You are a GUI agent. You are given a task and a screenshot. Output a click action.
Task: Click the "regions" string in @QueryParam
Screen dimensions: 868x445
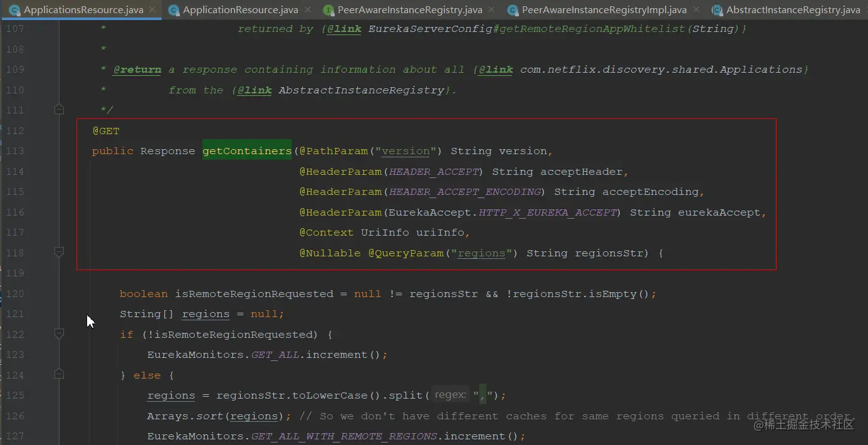click(481, 253)
